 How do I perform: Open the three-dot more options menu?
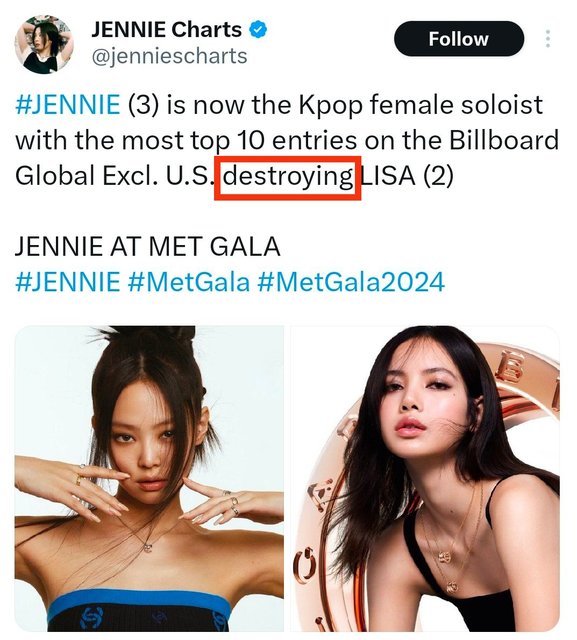[548, 39]
